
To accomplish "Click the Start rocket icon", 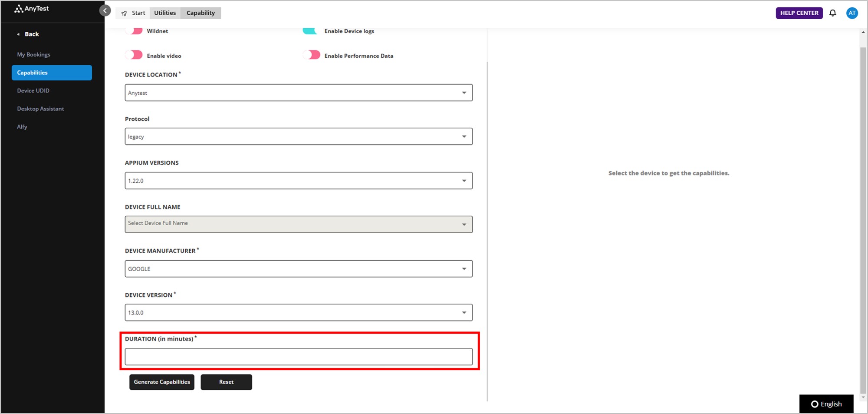I will pos(124,13).
